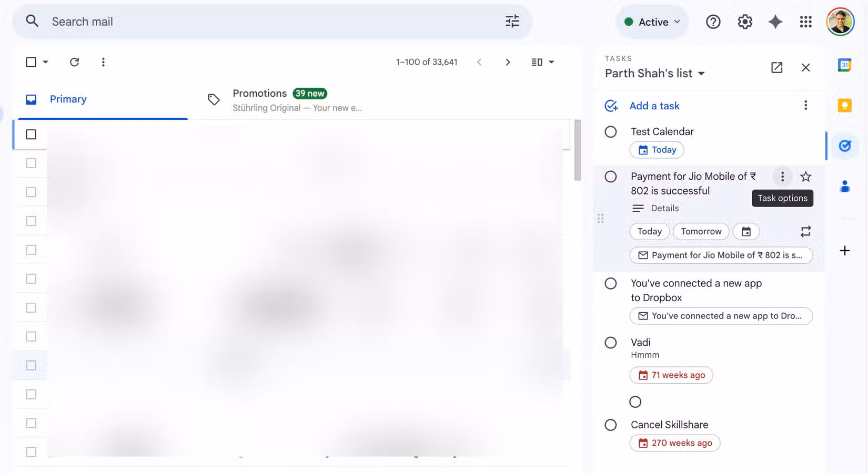Open the reading pane layout dropdown
868x473 pixels.
(542, 61)
